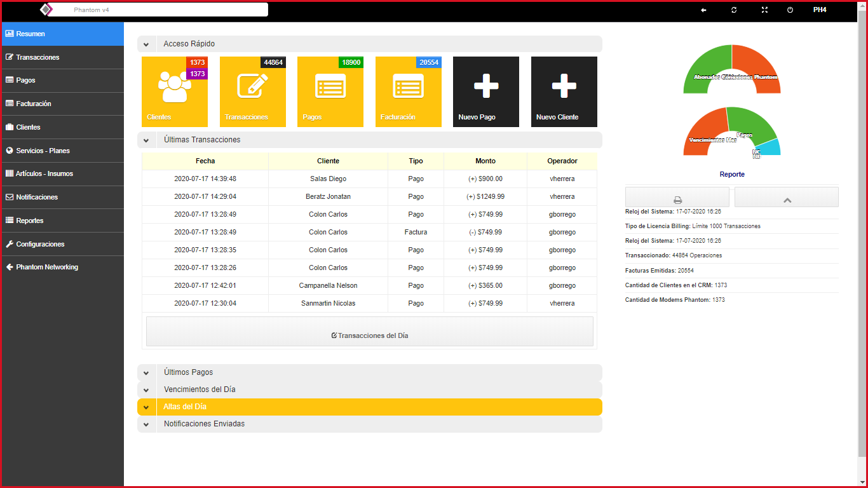Open the Clientes quick access tile
Viewport: 868px width, 488px height.
pos(174,91)
